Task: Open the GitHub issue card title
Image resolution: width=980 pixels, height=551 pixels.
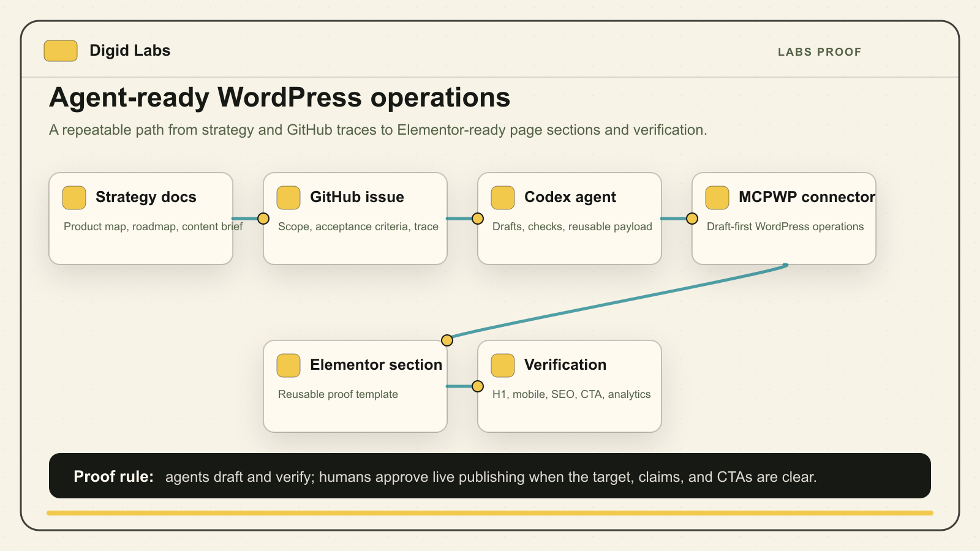Action: click(357, 197)
